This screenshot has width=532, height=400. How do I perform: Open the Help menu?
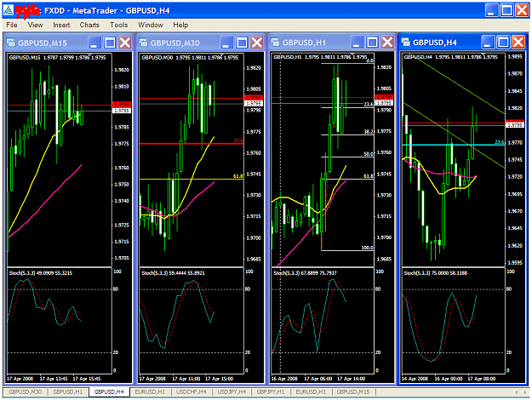tap(180, 25)
